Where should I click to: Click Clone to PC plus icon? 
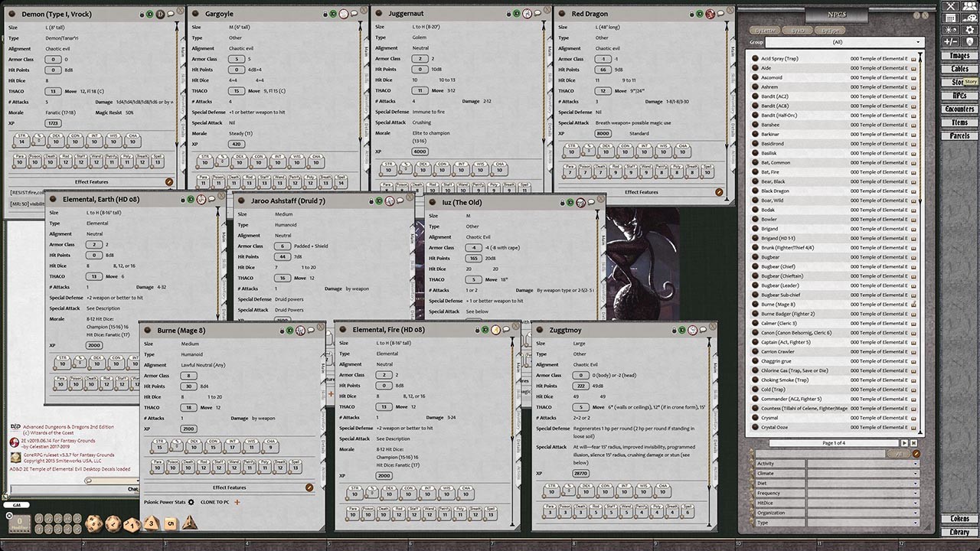tap(237, 502)
